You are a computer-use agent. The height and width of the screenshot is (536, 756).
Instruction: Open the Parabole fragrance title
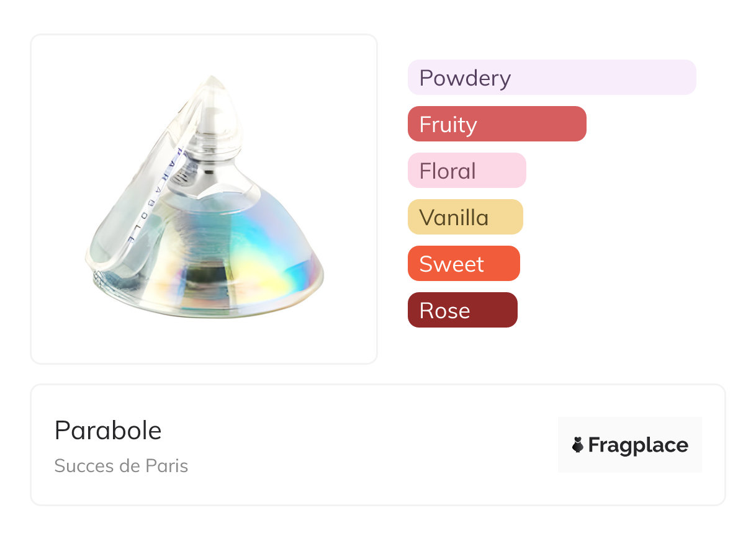pos(108,431)
